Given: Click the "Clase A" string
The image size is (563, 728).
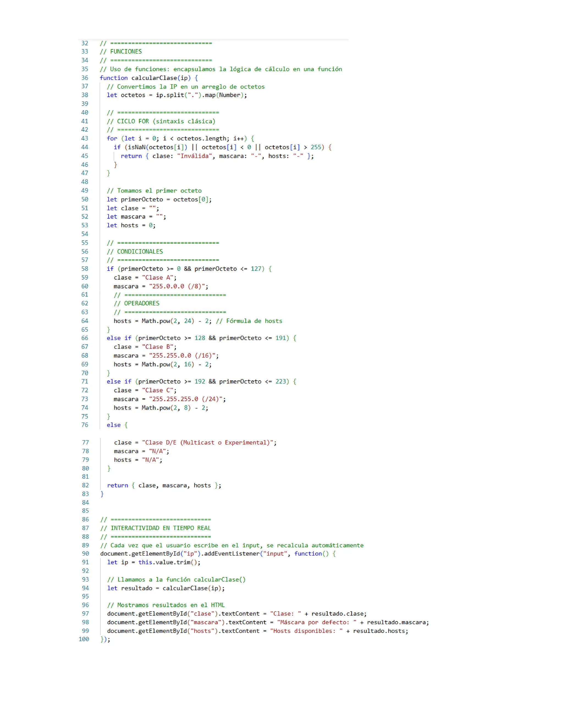Looking at the screenshot, I should pos(158,277).
